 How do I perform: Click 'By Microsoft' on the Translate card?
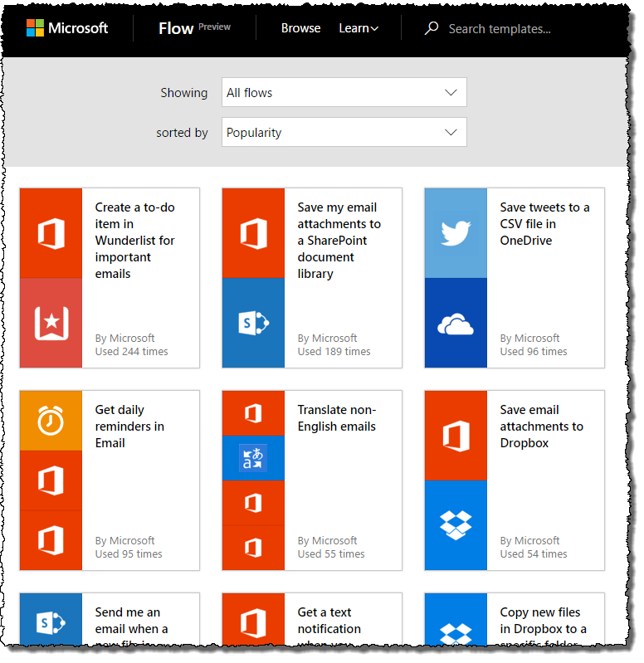point(327,541)
